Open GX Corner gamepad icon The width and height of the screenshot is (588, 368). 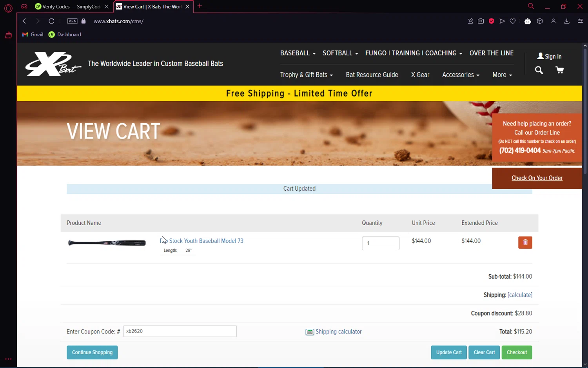pyautogui.click(x=24, y=6)
